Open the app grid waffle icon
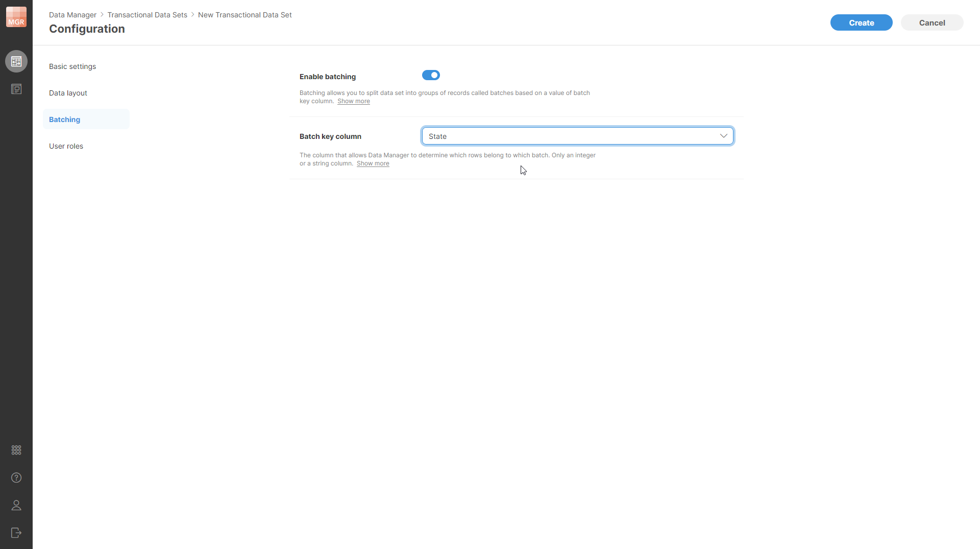The image size is (980, 549). pyautogui.click(x=16, y=450)
